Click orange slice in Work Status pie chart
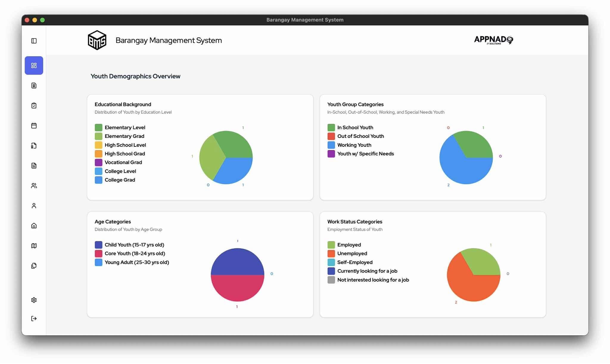Viewport: 610px width, 364px height. tap(468, 284)
